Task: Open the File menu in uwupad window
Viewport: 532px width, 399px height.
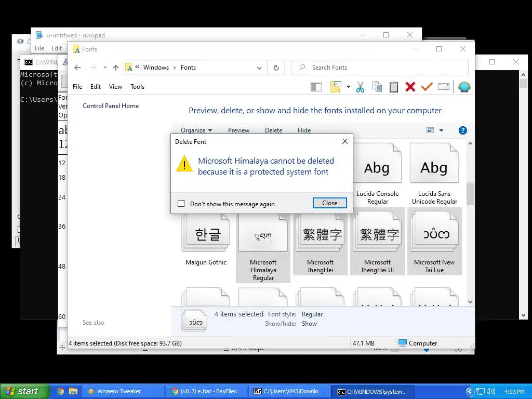Action: click(39, 48)
